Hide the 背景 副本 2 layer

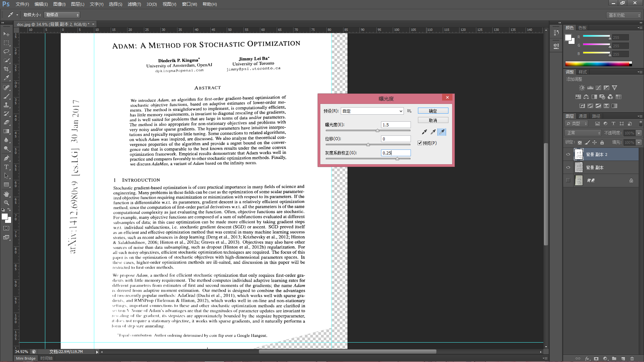[x=568, y=155]
